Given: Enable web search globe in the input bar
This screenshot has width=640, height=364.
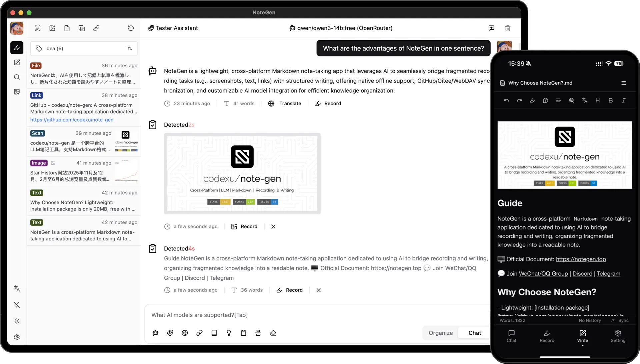Looking at the screenshot, I should pos(185,333).
